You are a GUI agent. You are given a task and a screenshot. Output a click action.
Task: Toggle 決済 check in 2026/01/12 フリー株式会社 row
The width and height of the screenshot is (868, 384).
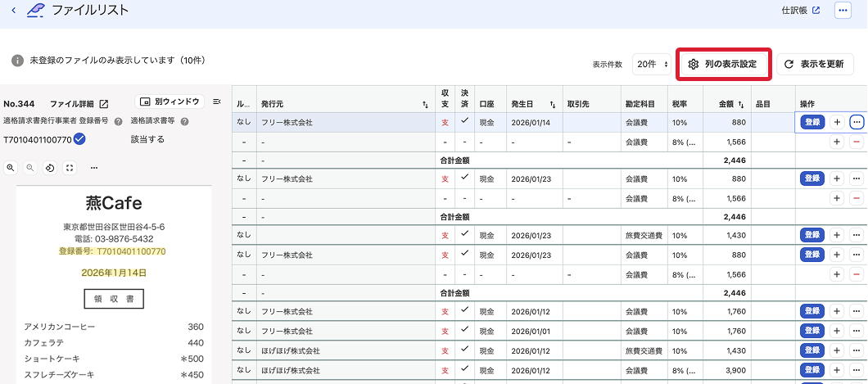coord(465,309)
